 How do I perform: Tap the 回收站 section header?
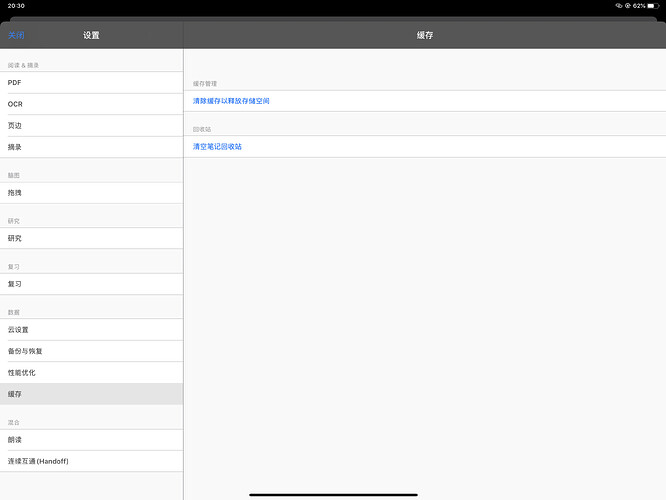(x=202, y=129)
